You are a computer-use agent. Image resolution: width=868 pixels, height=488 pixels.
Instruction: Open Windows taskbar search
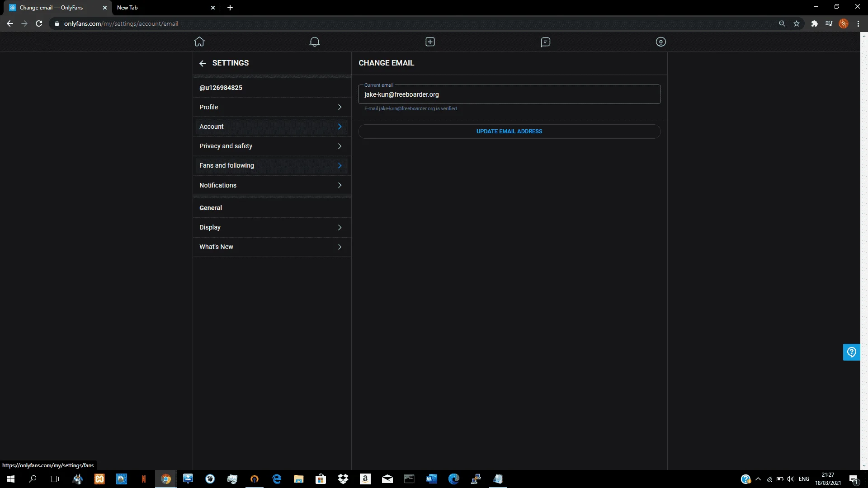33,479
